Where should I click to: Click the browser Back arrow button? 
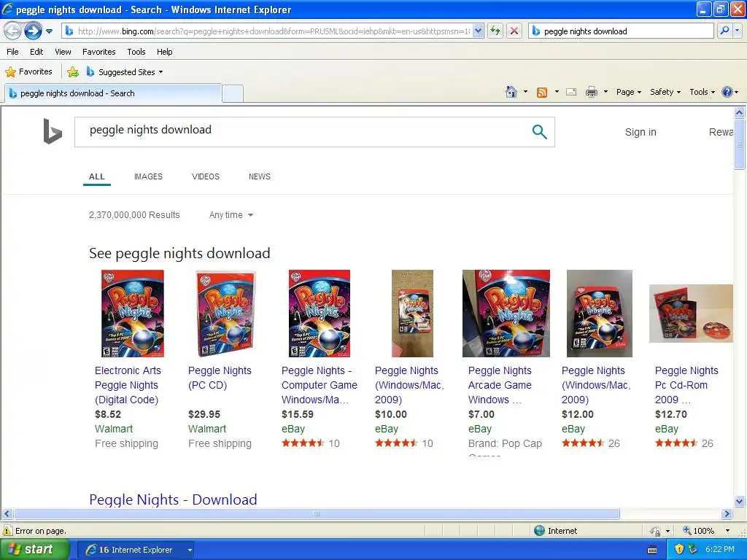click(x=13, y=31)
